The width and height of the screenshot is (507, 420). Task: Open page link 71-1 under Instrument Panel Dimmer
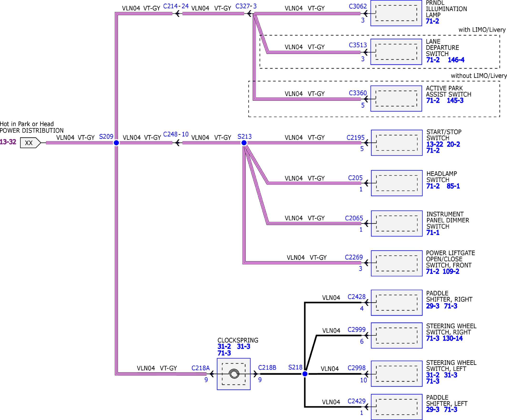click(x=433, y=233)
